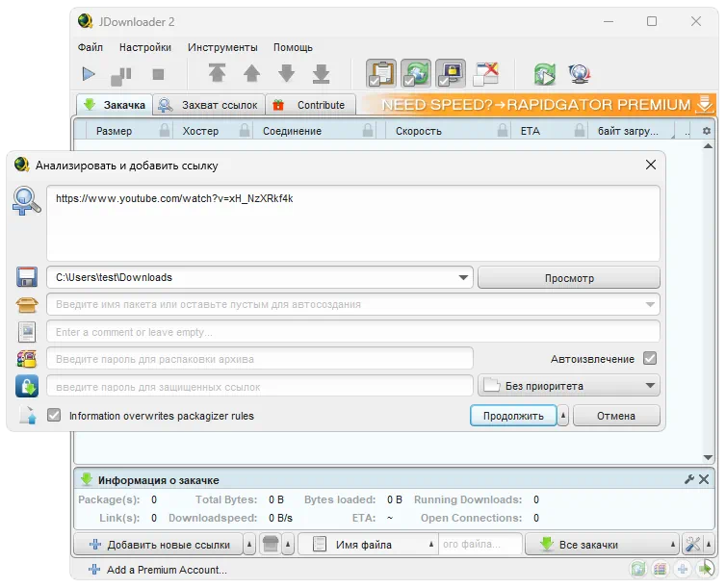
Task: Expand options arrow beside Продолжить
Action: [x=563, y=416]
